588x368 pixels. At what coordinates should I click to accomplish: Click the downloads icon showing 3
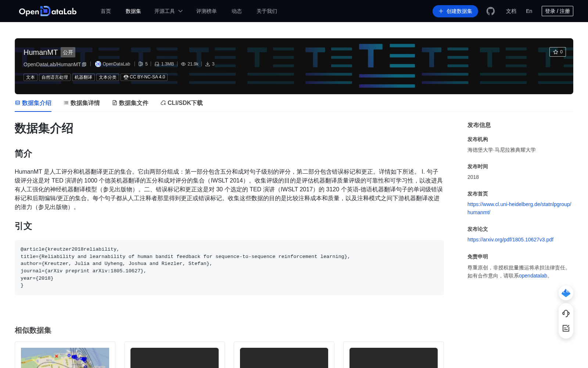(208, 64)
